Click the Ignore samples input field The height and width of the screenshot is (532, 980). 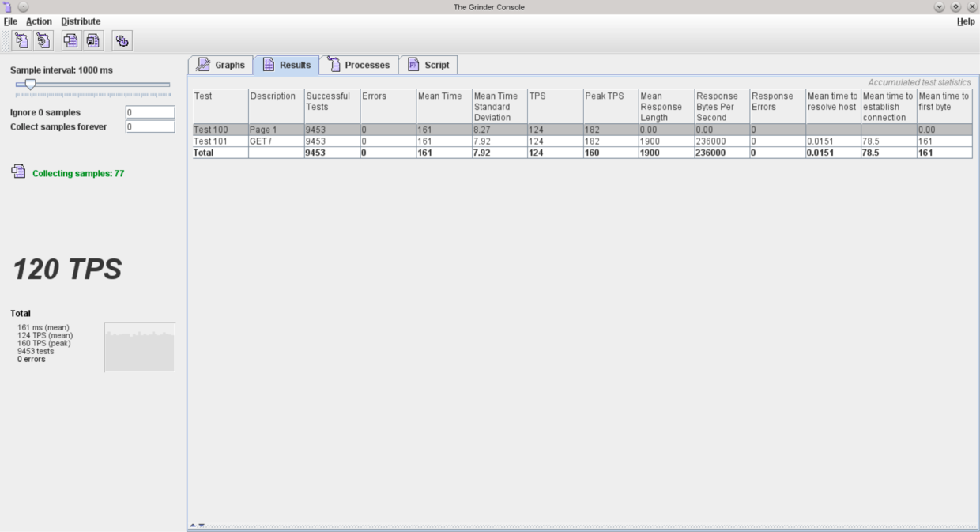(150, 112)
